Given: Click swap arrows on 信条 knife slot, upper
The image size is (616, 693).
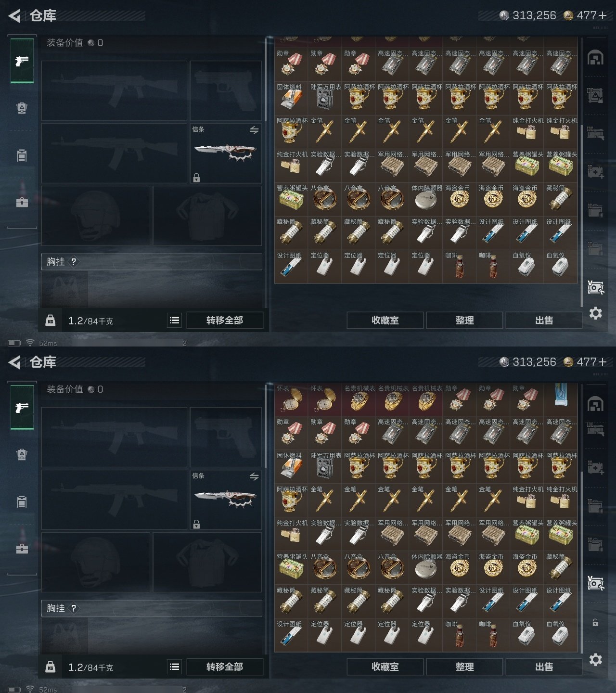Looking at the screenshot, I should [x=254, y=130].
